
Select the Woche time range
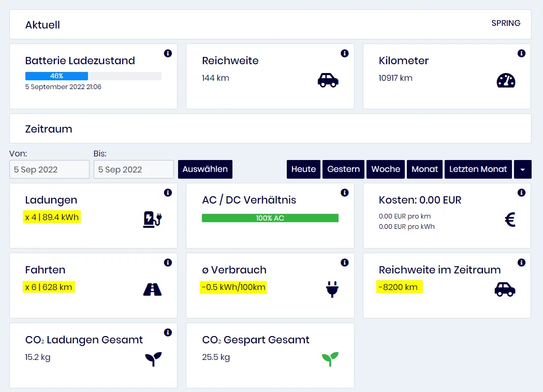[x=386, y=169]
